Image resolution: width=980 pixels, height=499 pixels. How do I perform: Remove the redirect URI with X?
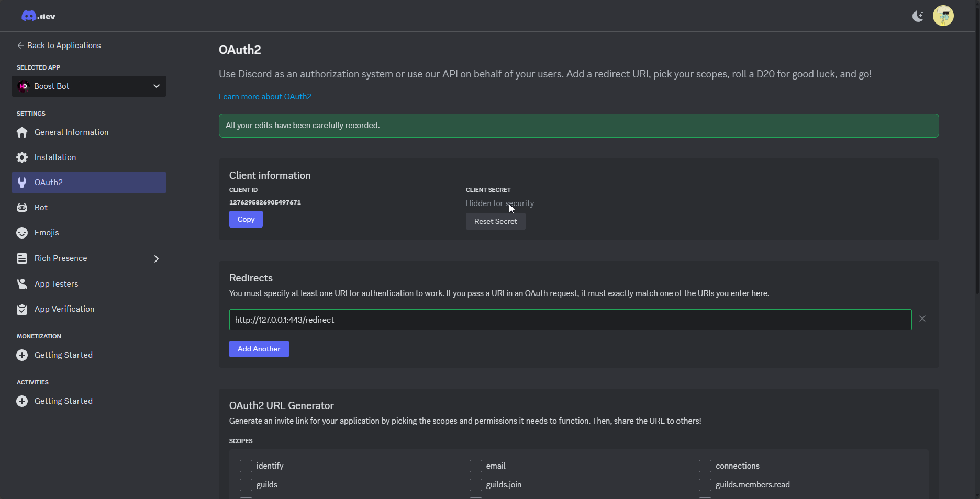point(922,319)
